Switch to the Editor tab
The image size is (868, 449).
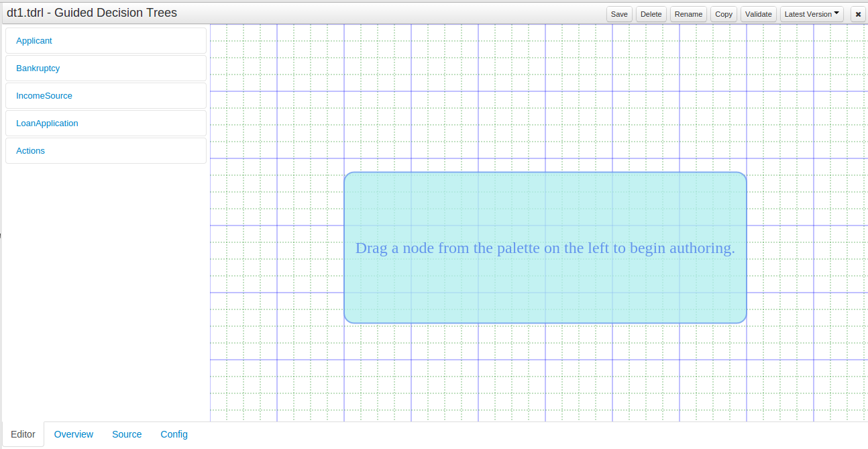(x=23, y=434)
